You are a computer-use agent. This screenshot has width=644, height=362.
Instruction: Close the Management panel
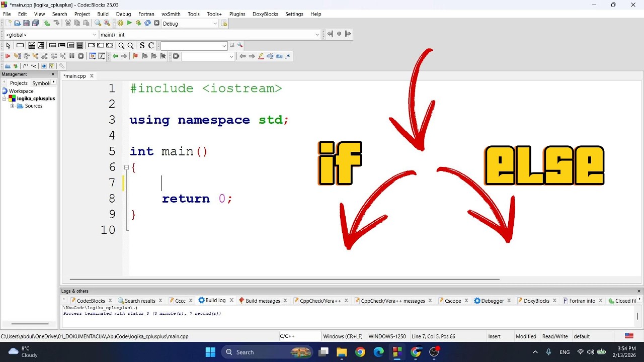pos(53,74)
